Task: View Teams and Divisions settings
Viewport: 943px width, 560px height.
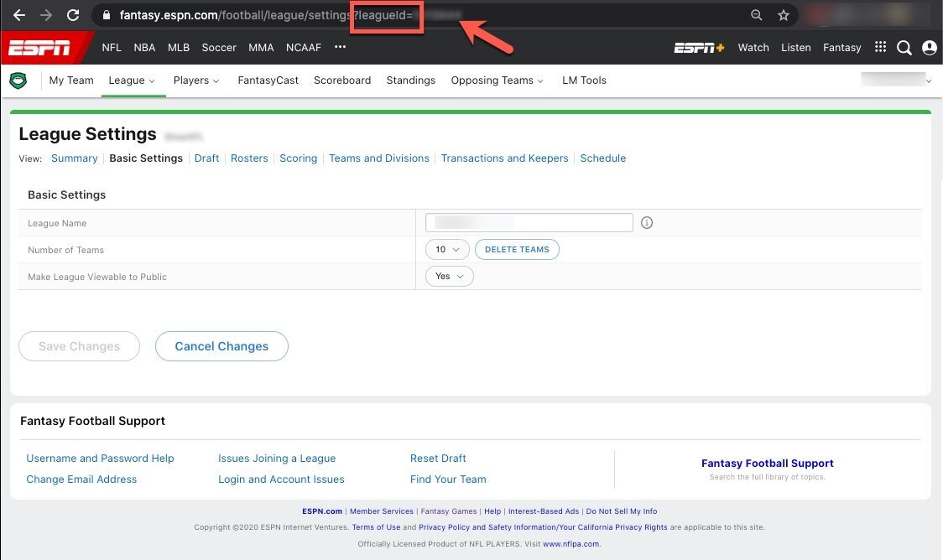Action: [379, 158]
